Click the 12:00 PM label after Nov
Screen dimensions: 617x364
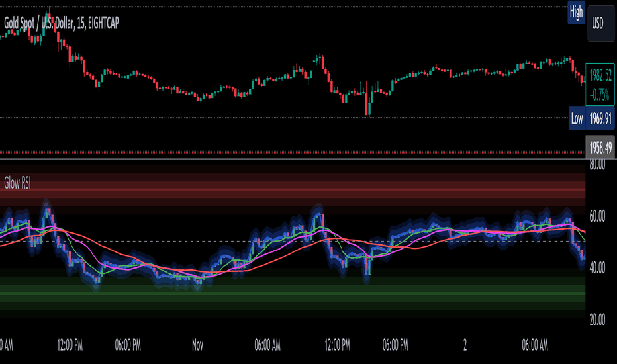click(x=337, y=345)
